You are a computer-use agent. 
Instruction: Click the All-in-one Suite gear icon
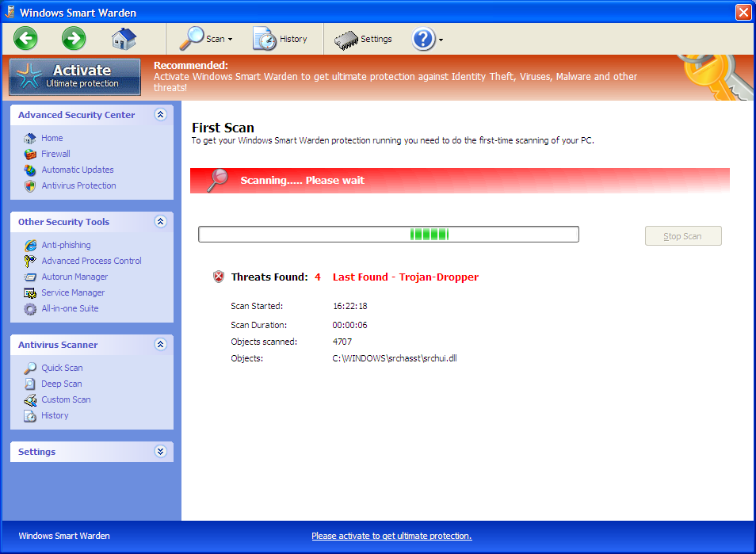click(x=30, y=309)
